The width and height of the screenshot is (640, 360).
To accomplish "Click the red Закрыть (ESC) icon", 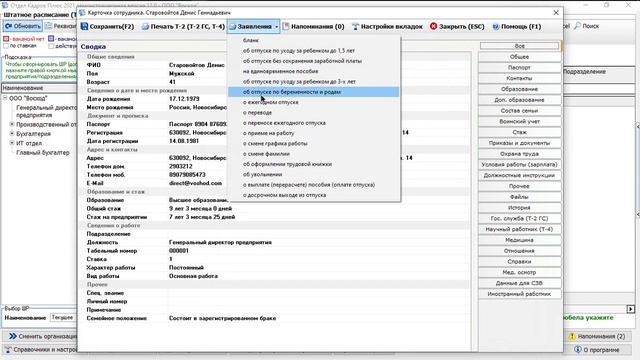I will (433, 26).
